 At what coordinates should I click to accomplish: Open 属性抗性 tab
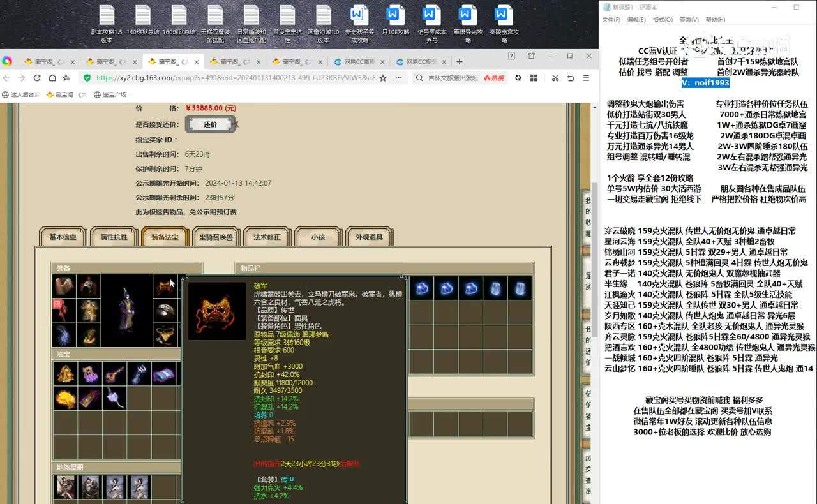click(114, 237)
